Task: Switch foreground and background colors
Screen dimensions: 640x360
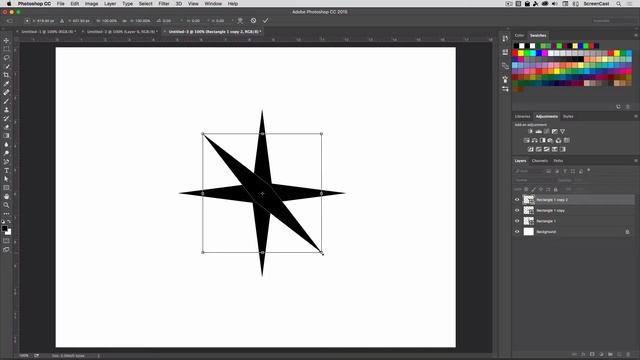Action: [x=9, y=222]
